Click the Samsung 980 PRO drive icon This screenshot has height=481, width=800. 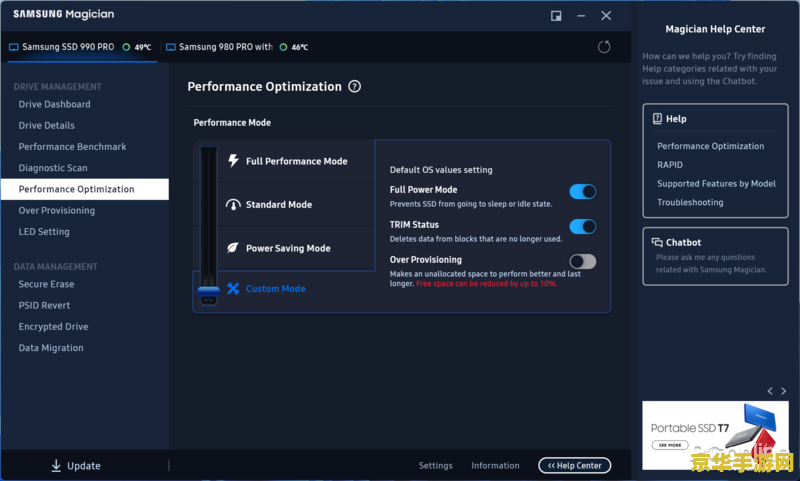pyautogui.click(x=171, y=47)
